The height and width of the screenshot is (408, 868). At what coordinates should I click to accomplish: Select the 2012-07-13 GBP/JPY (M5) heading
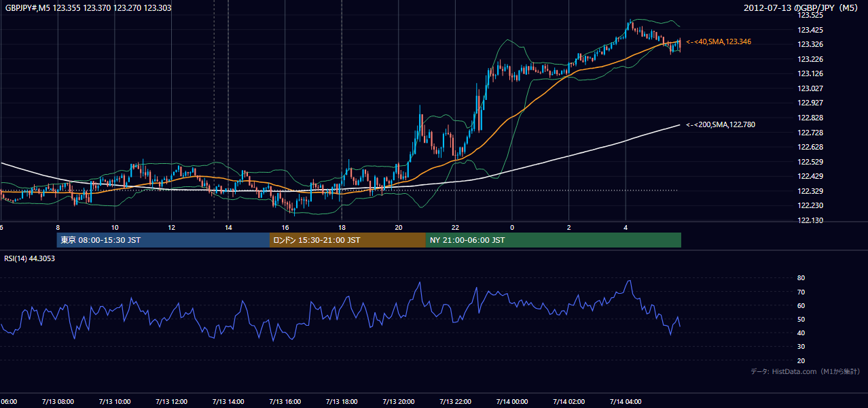[x=802, y=7]
